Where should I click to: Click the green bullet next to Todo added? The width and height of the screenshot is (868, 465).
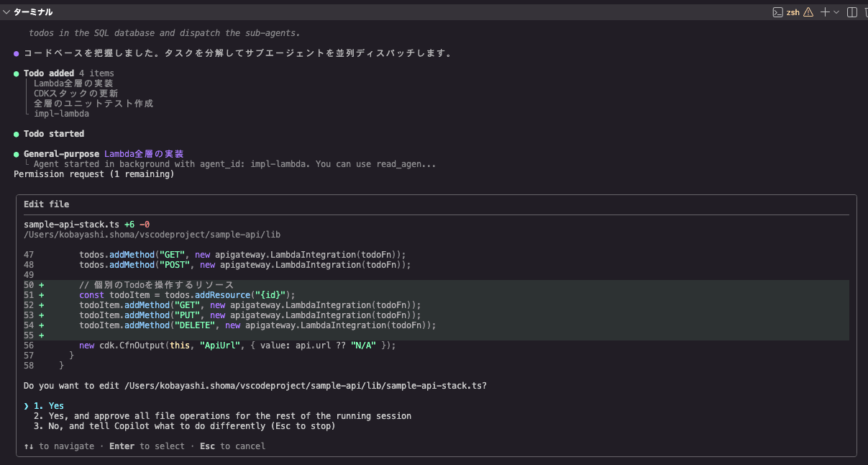point(17,73)
